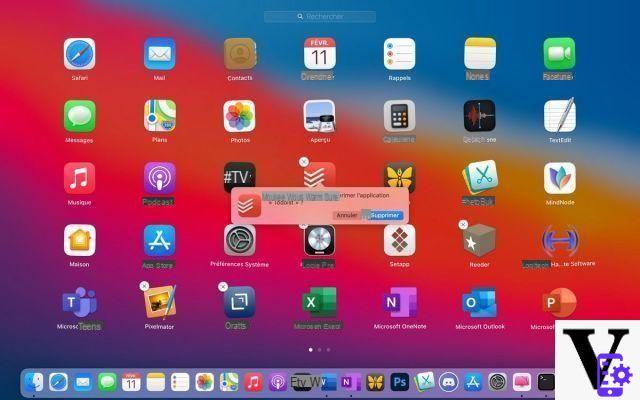Click the delete badge on Reeder
Image resolution: width=640 pixels, height=400 pixels.
point(463,224)
